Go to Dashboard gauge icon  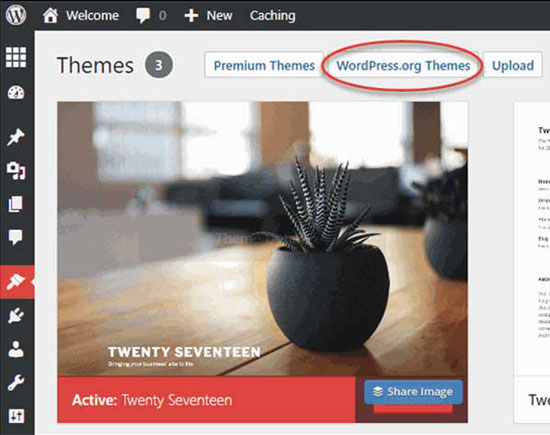(16, 93)
